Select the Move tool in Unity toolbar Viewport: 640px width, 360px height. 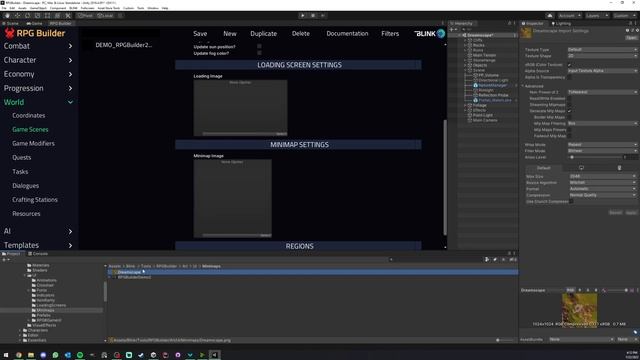[x=18, y=16]
